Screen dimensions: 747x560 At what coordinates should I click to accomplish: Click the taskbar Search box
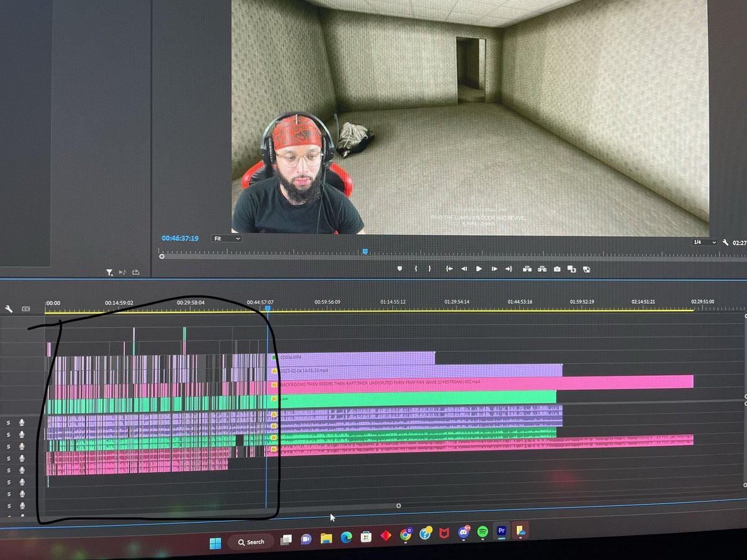tap(250, 542)
